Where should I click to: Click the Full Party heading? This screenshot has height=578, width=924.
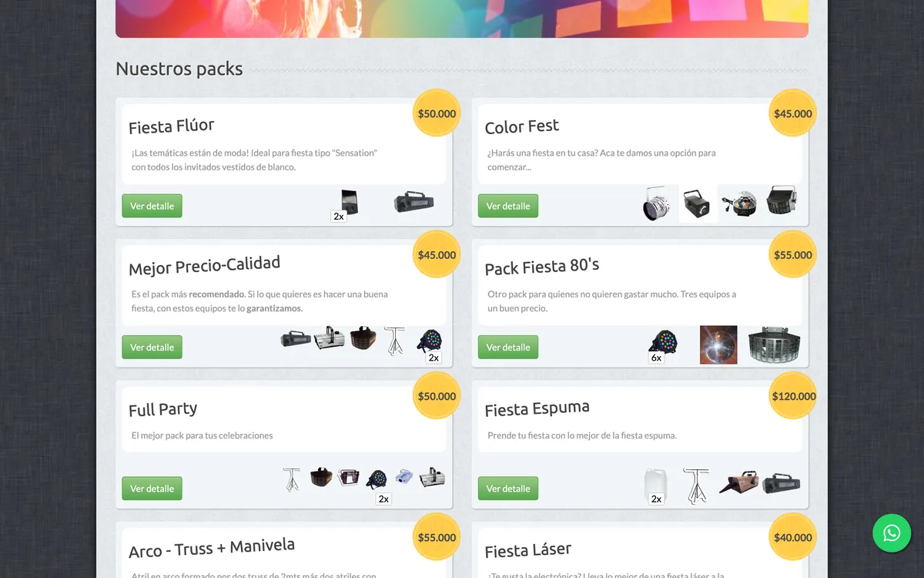click(x=163, y=409)
